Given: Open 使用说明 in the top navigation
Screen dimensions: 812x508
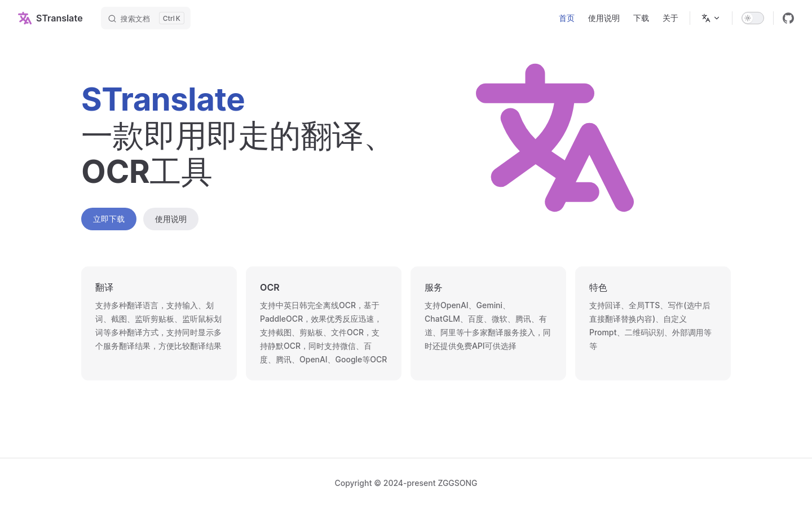Looking at the screenshot, I should tap(604, 18).
